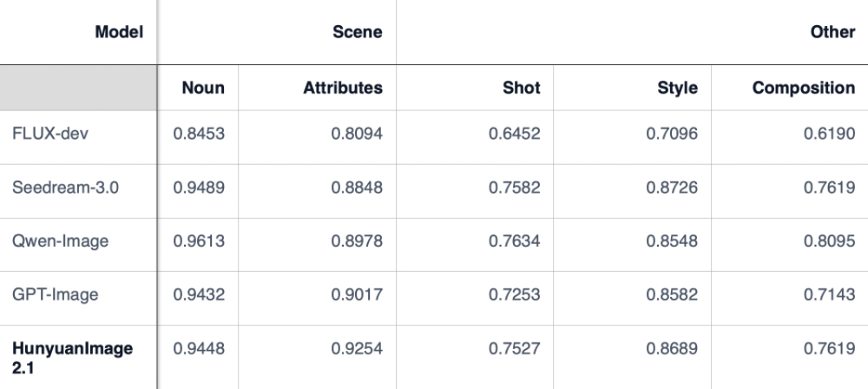Click the Noun sub-column header
868x389 pixels.
click(x=202, y=88)
